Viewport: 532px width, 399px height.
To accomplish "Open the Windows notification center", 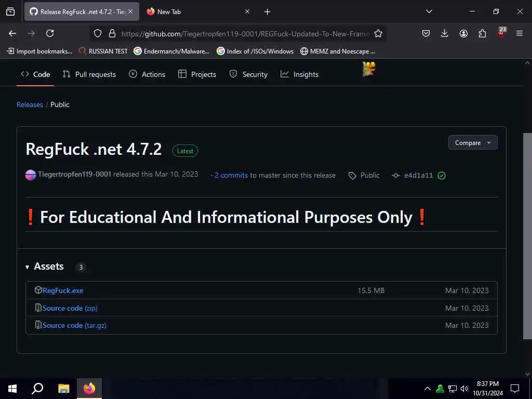I will click(x=515, y=389).
